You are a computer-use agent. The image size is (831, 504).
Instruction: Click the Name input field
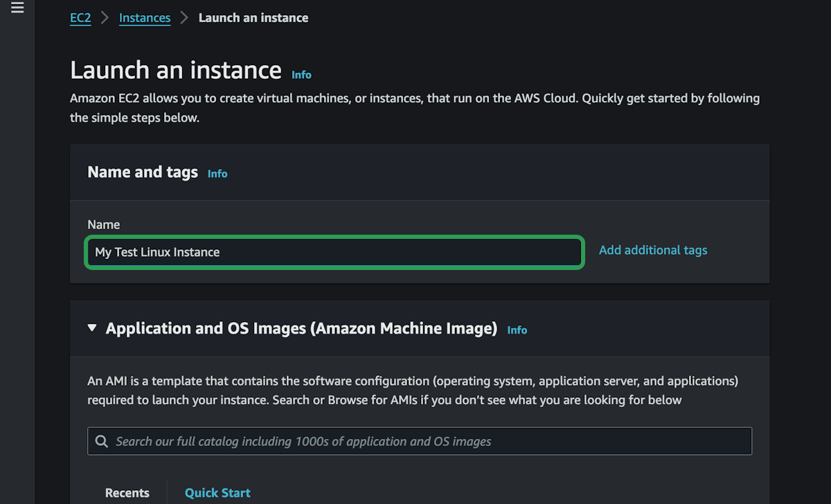coord(334,252)
